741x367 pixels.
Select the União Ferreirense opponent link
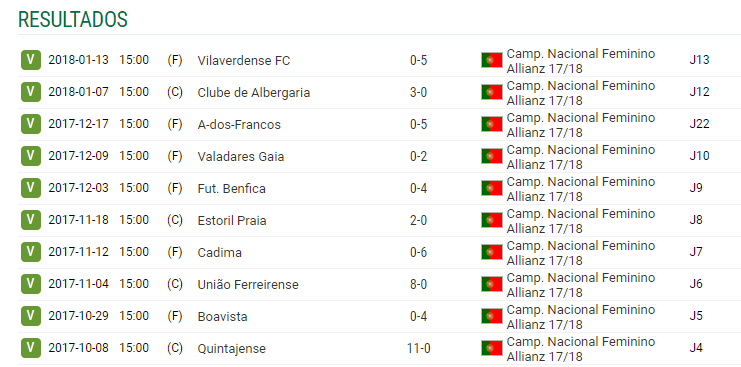(x=248, y=285)
